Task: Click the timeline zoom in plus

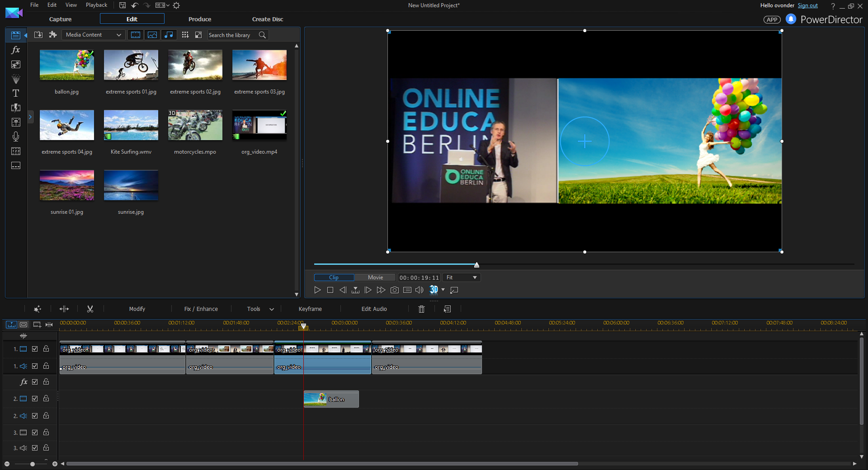Action: (x=55, y=464)
